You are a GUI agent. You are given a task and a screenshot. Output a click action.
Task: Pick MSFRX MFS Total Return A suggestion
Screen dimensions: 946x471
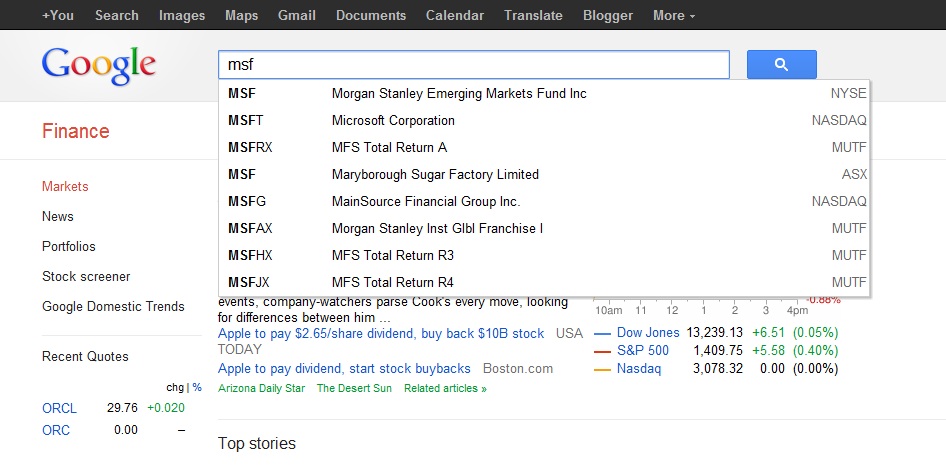pyautogui.click(x=389, y=148)
